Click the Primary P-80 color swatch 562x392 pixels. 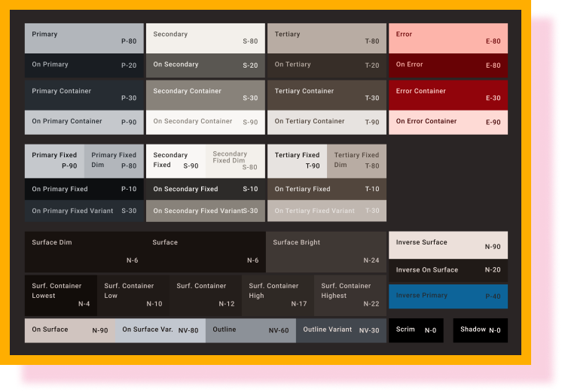point(84,38)
